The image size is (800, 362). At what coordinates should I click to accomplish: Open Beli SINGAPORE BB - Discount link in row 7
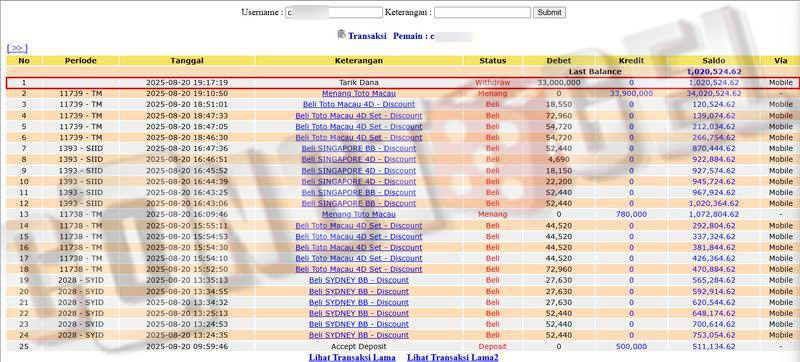[359, 148]
